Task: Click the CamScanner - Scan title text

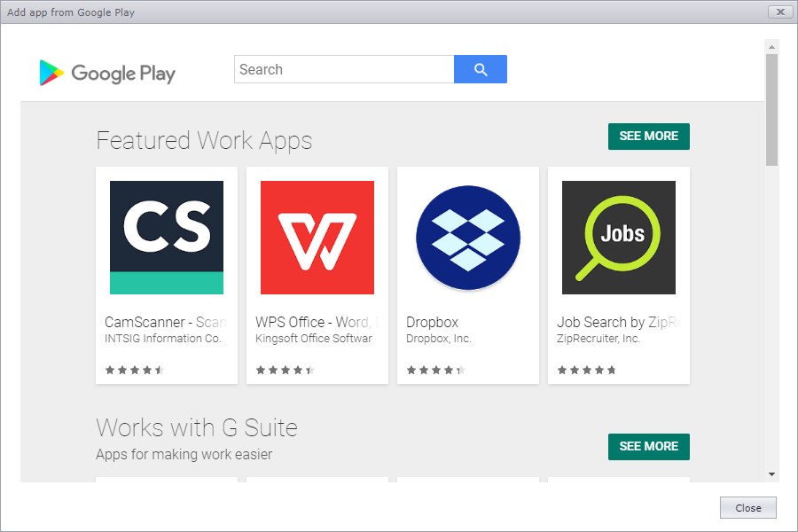Action: (x=166, y=322)
